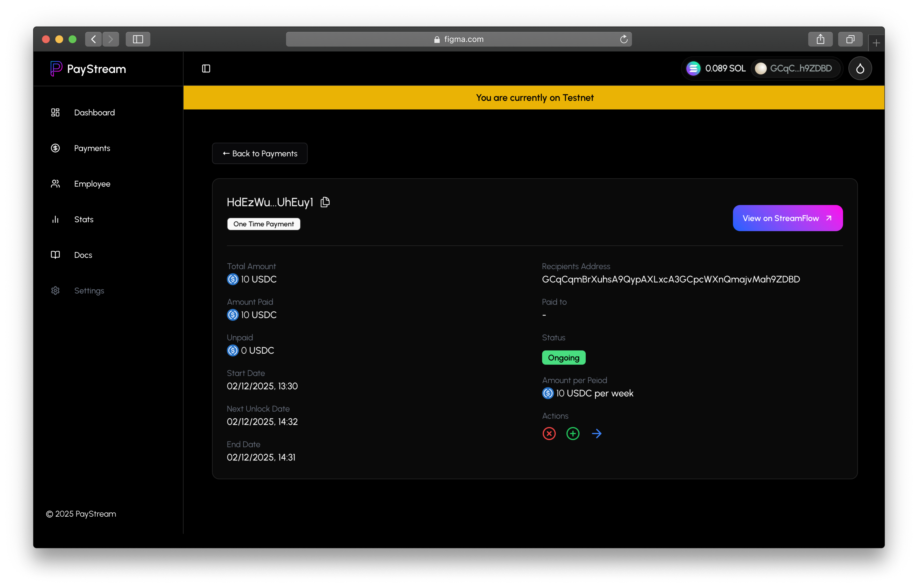Copy the HdEzWu...UhEuy1 stream address
The width and height of the screenshot is (918, 588).
pos(325,202)
